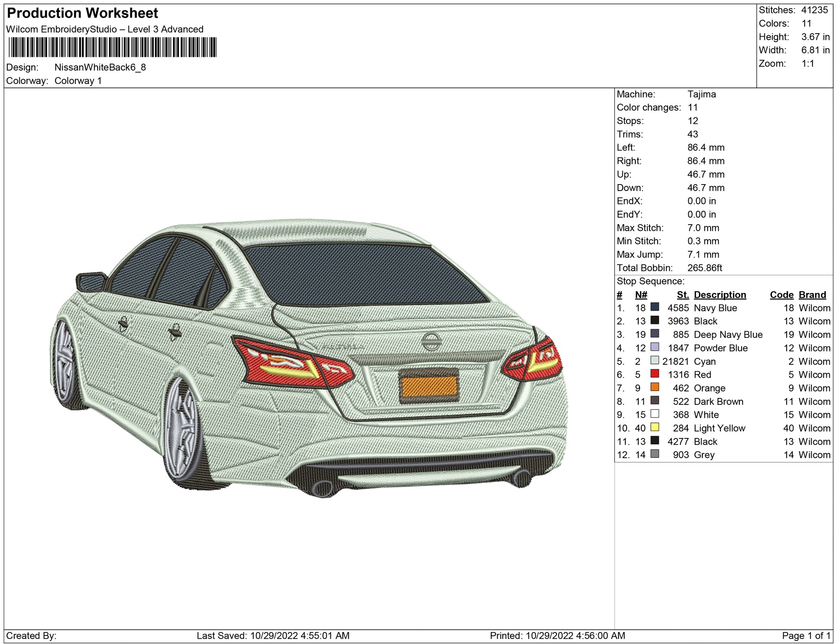Click the Code column header
Viewport: 837px width, 644px height.
coord(782,295)
